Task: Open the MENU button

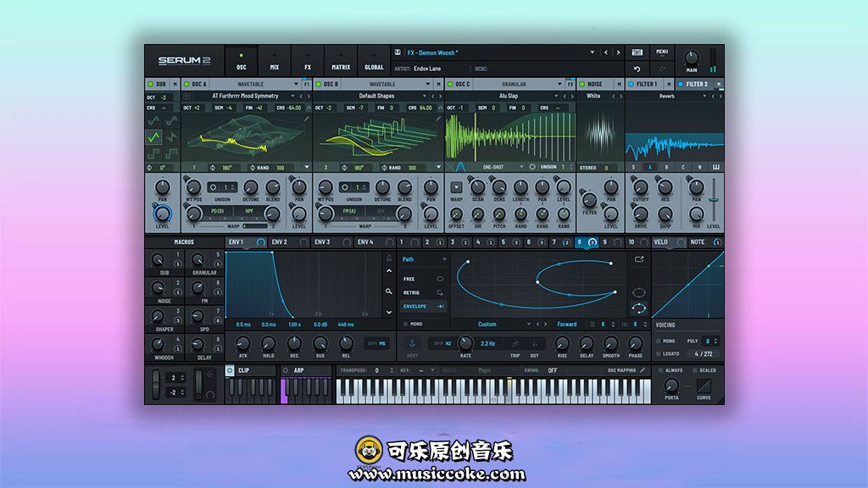Action: (x=662, y=52)
